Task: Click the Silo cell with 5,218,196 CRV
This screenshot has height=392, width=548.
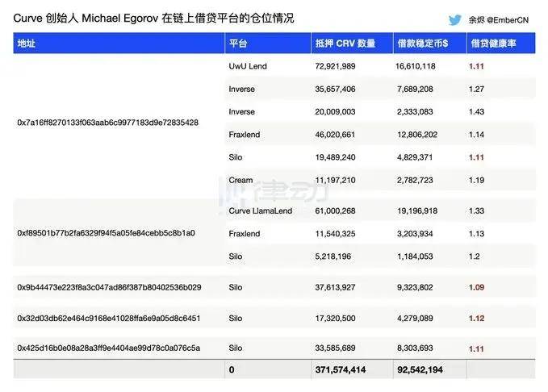Action: [x=236, y=256]
